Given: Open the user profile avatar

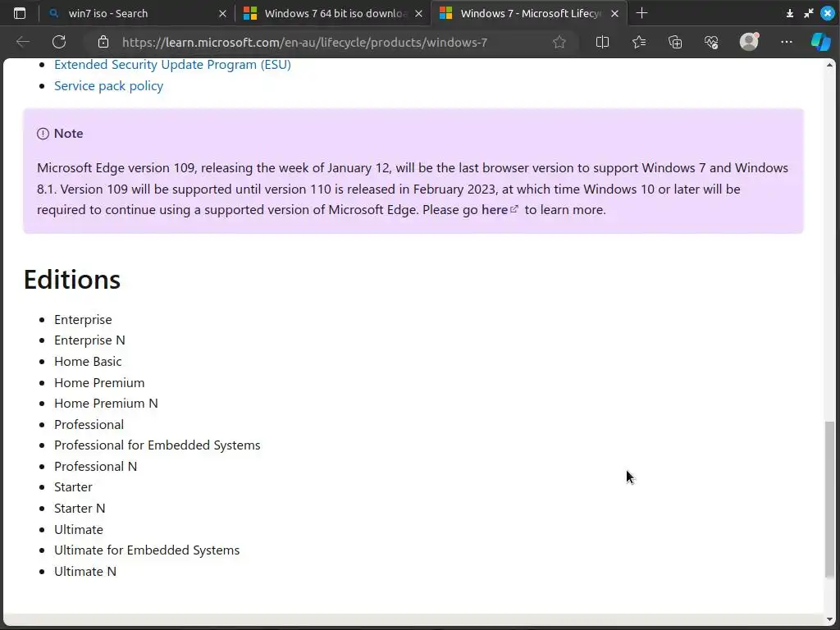Looking at the screenshot, I should tap(749, 42).
